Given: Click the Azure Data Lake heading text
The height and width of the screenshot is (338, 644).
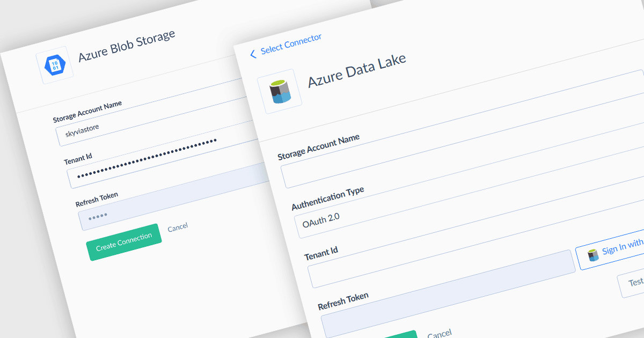Looking at the screenshot, I should (x=357, y=71).
